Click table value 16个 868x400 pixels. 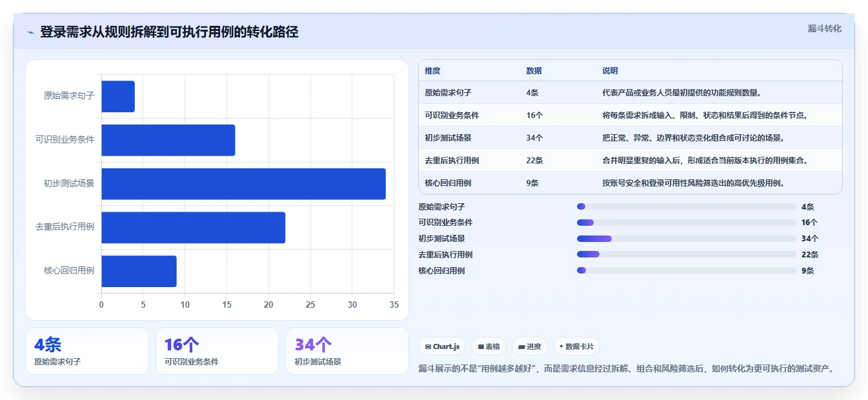(534, 115)
